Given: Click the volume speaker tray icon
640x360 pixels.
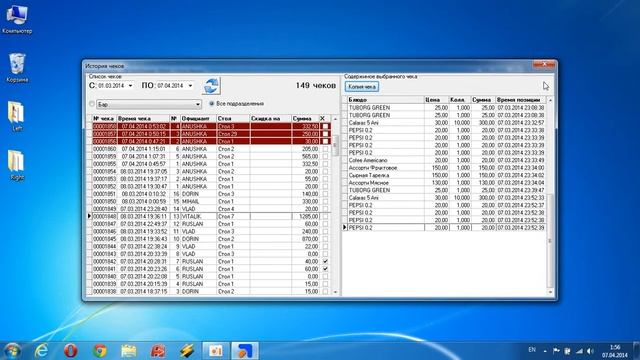Looking at the screenshot, I should (590, 351).
